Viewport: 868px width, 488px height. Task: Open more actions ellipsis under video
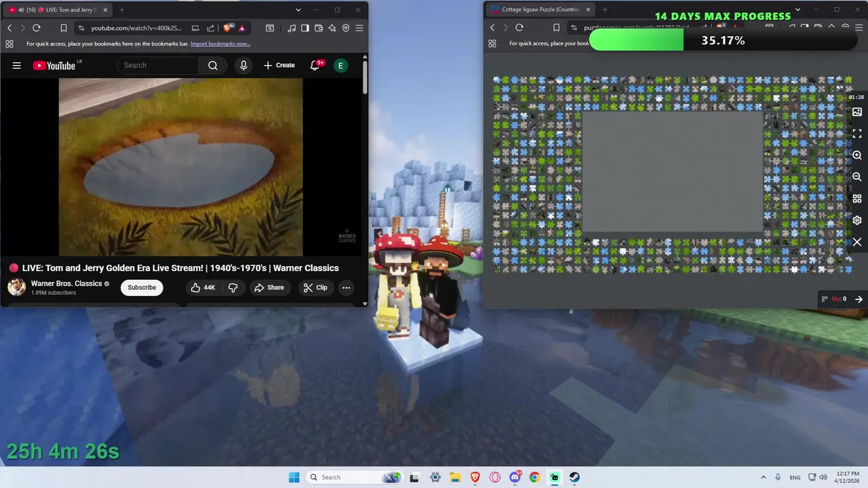[x=346, y=287]
